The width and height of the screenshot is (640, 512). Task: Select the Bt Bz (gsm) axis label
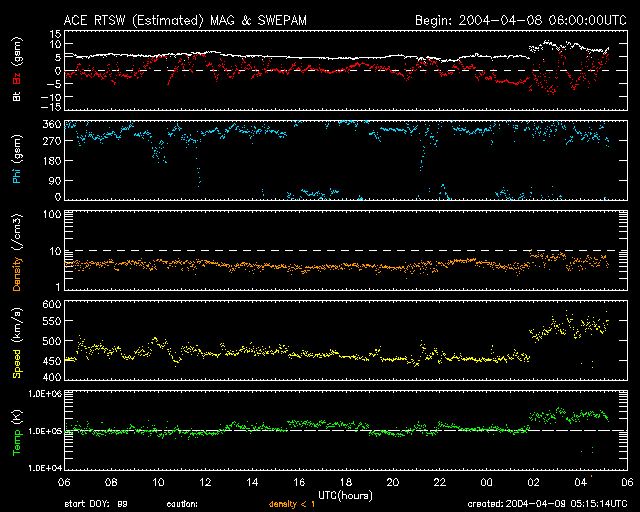pos(17,72)
